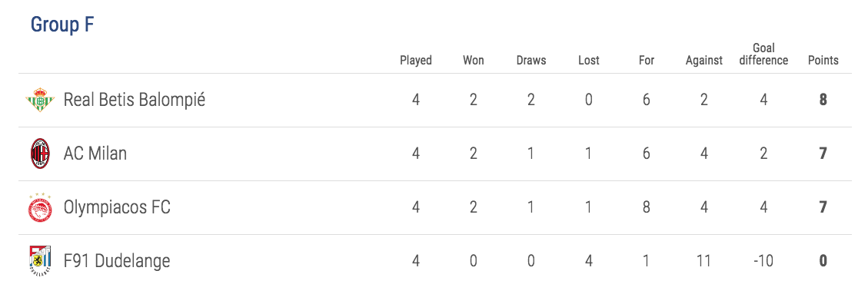Open the Real Betis Balompié team link
Viewport: 868px width, 294px height.
tap(134, 100)
